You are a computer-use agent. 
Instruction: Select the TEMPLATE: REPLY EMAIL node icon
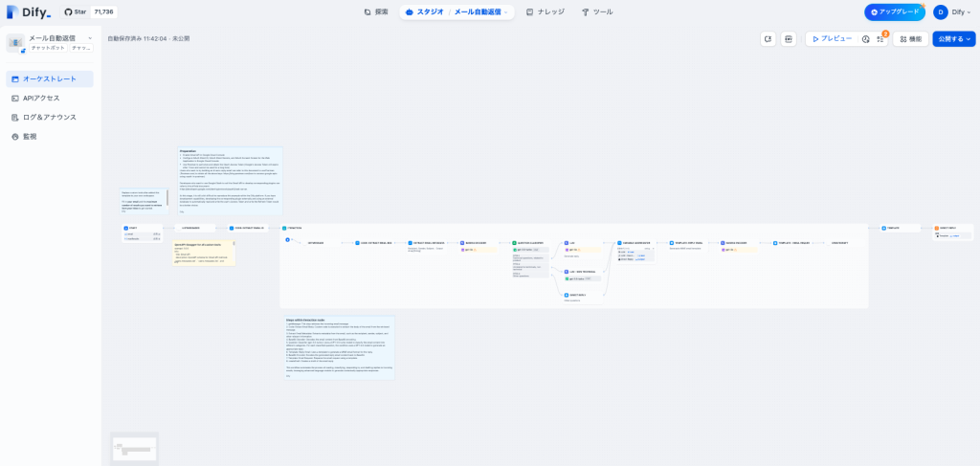click(672, 242)
